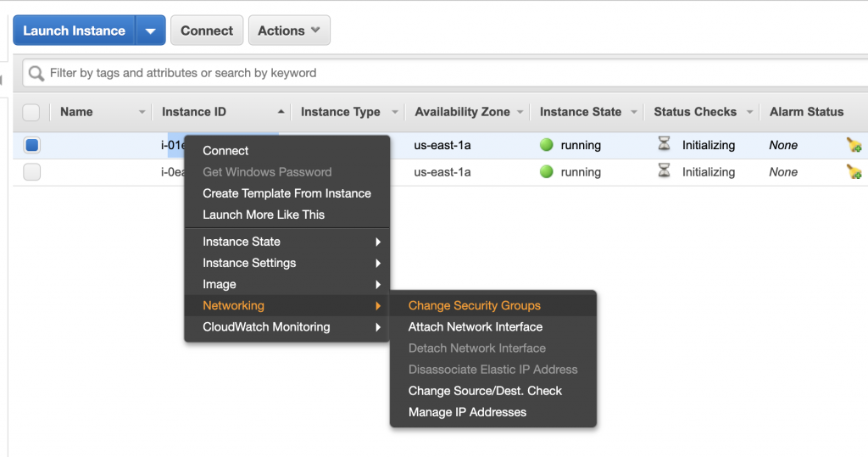Click the Connect button in the toolbar

tap(207, 31)
